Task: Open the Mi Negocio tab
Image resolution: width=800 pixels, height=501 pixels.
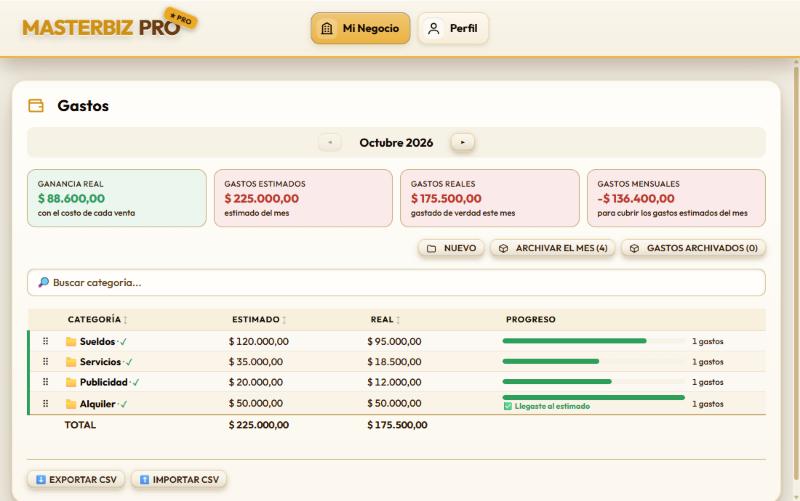Action: coord(361,29)
